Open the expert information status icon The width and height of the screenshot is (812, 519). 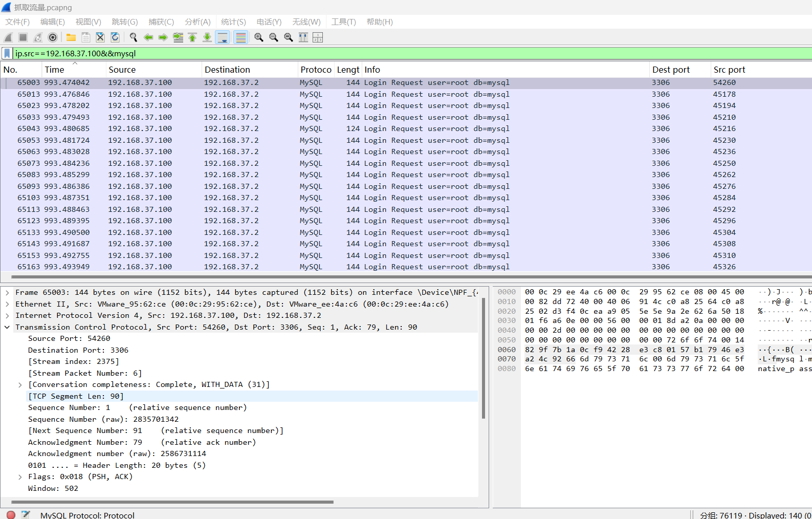coord(11,515)
